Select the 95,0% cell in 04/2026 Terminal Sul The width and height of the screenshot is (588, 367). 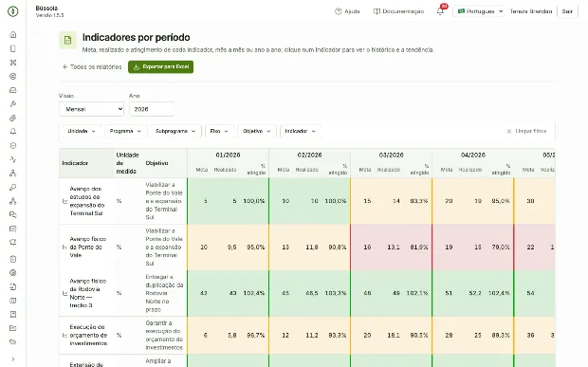tap(501, 201)
